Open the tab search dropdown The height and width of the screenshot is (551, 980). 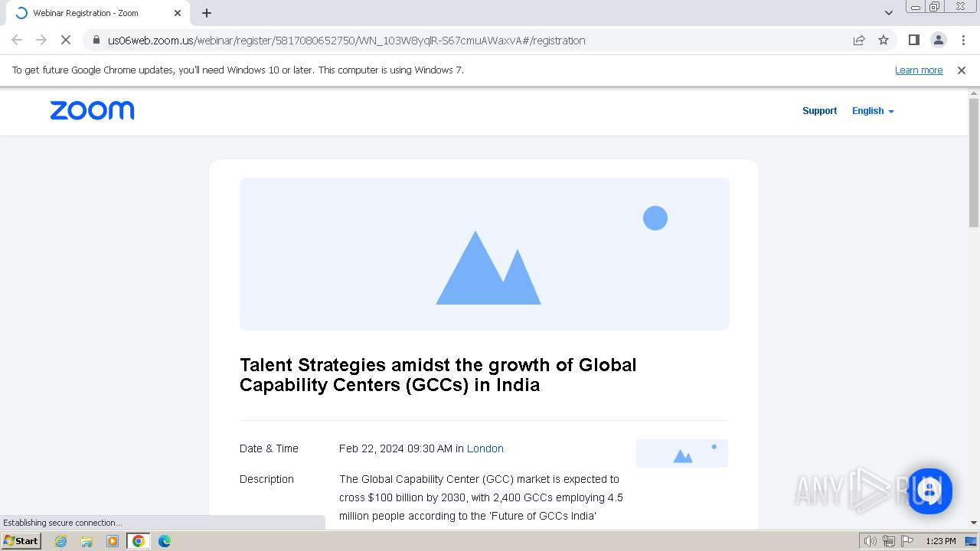click(889, 13)
